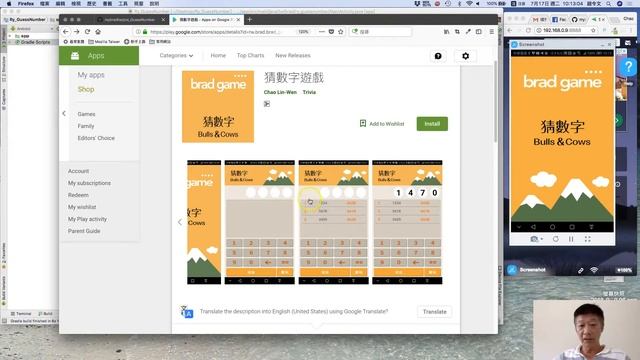Open a new Firefox tab with plus
The height and width of the screenshot is (360, 640).
tap(249, 19)
